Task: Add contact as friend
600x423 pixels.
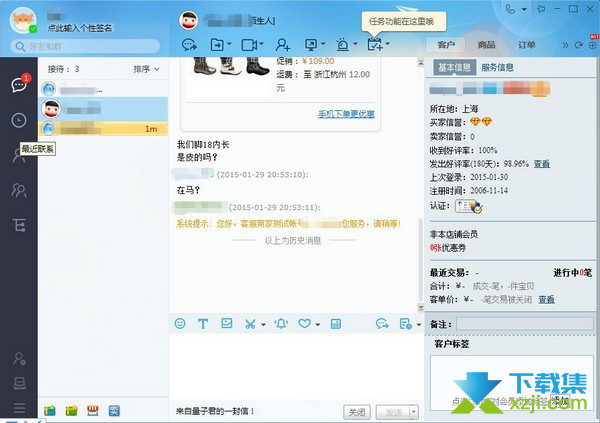Action: pos(283,45)
